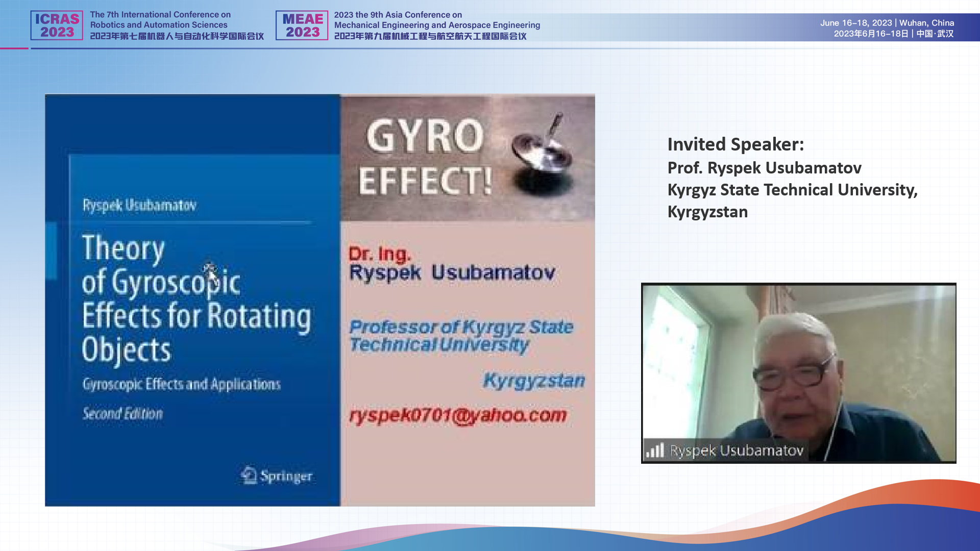Image resolution: width=980 pixels, height=551 pixels.
Task: Click 'Gyroscopic Effects and Applications' subtitle
Action: pos(182,384)
